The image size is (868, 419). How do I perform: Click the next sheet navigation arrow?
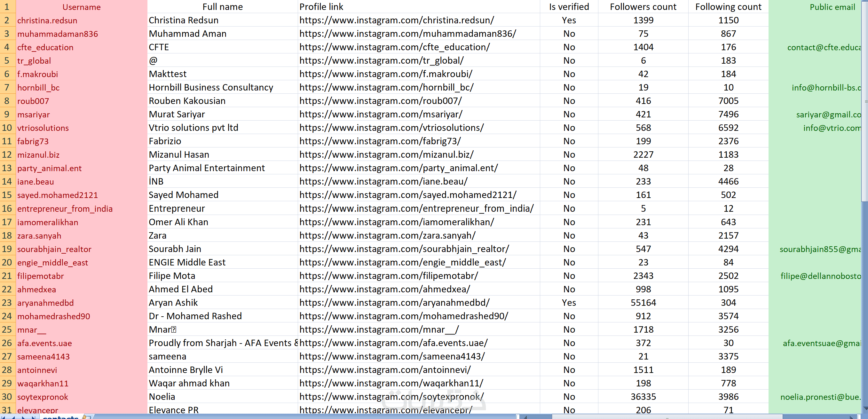[24, 417]
